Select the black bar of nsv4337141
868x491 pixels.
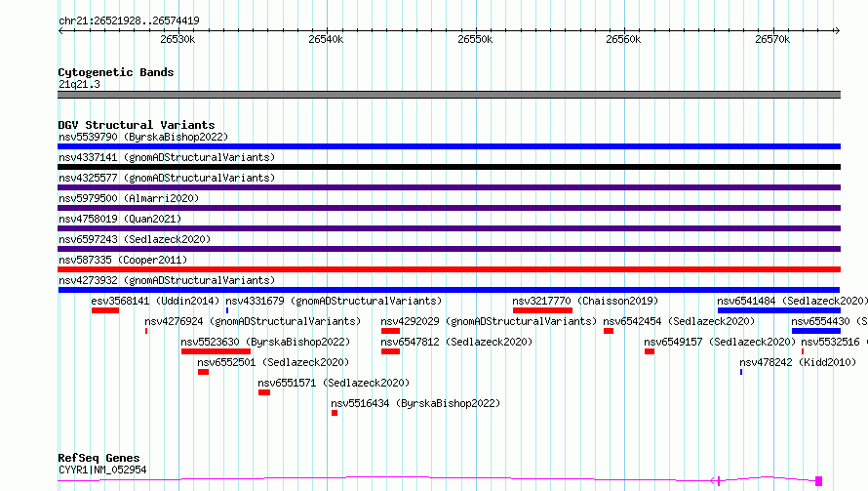449,167
